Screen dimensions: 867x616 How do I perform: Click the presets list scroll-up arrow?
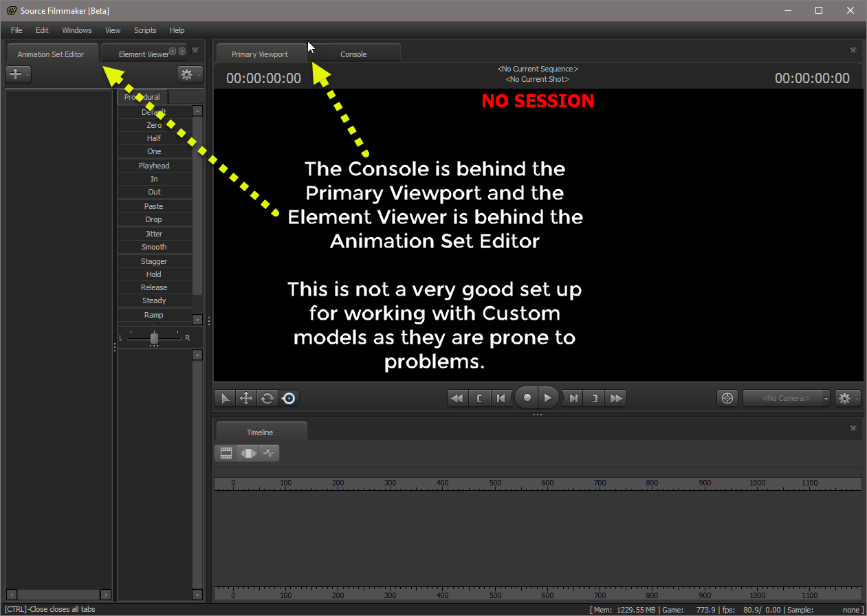[x=197, y=111]
